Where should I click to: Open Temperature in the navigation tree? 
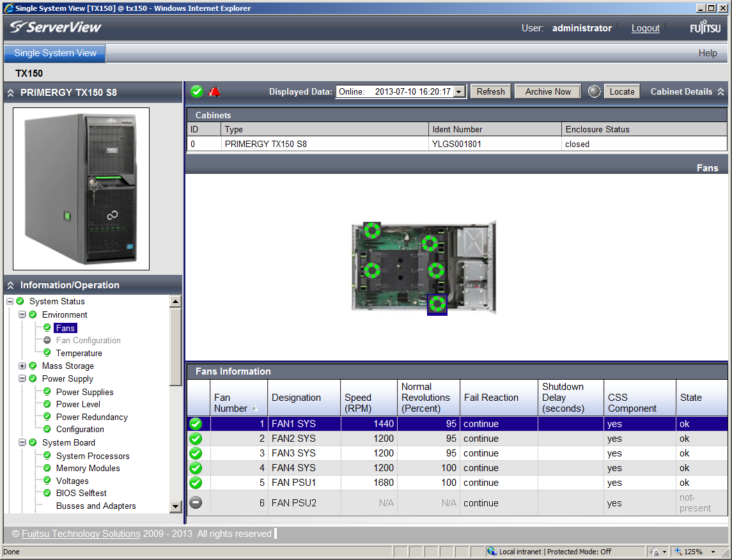79,353
